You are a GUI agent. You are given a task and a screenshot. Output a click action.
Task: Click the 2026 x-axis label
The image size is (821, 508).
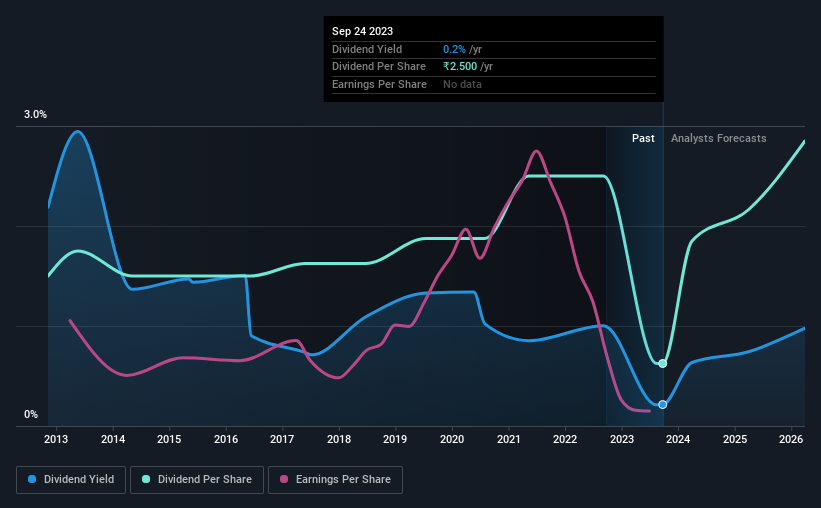point(791,439)
